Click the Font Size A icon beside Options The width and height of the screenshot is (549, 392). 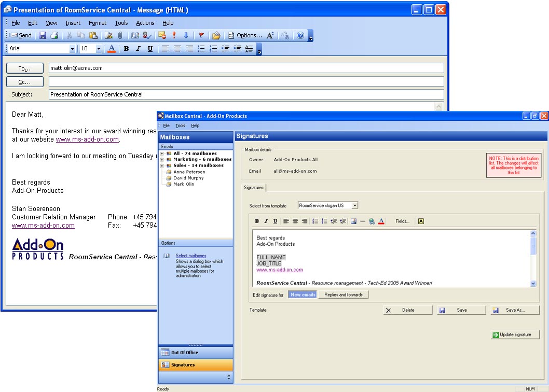[270, 35]
